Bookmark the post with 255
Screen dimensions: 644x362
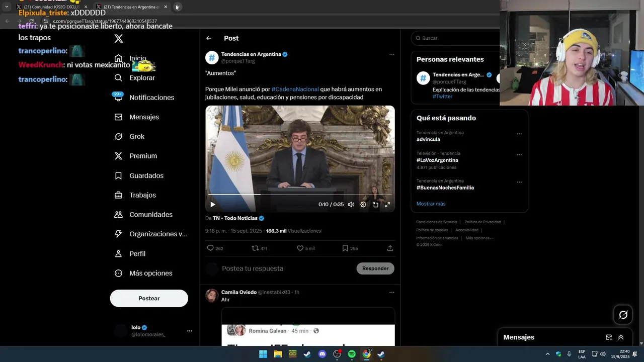coord(345,248)
